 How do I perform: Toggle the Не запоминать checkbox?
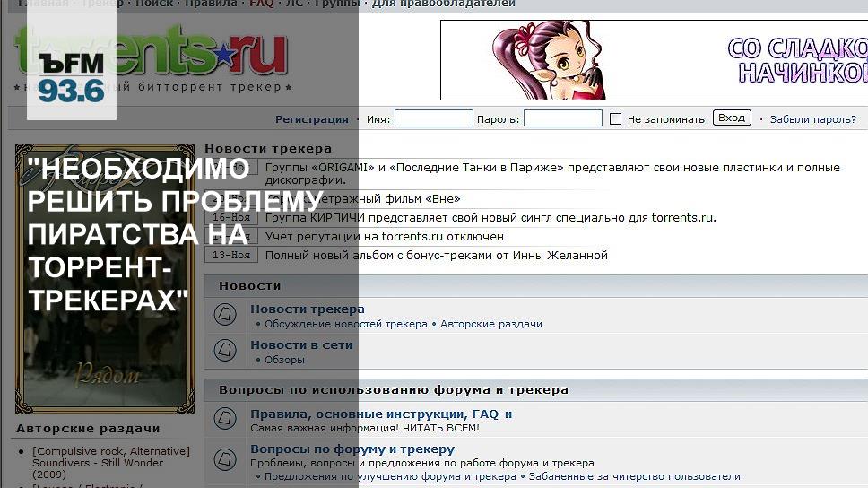pyautogui.click(x=615, y=118)
